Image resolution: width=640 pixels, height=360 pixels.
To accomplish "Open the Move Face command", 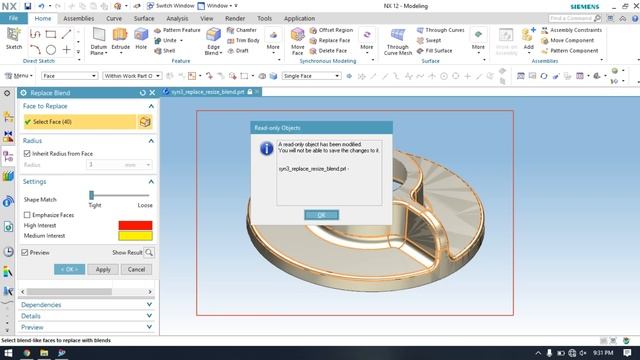I will pos(298,41).
